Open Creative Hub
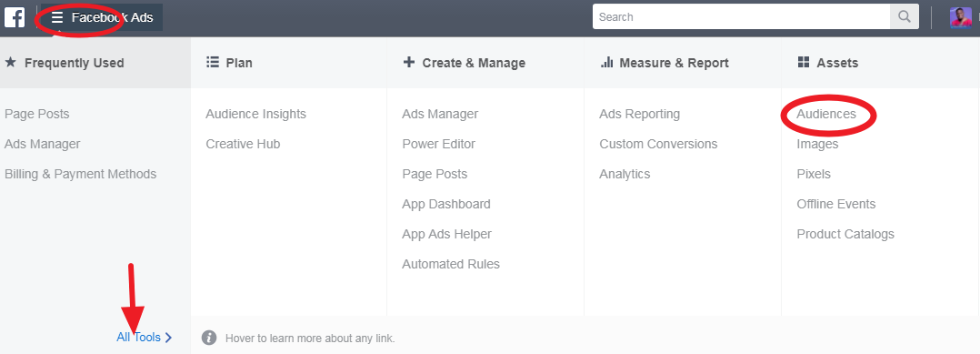 point(243,144)
